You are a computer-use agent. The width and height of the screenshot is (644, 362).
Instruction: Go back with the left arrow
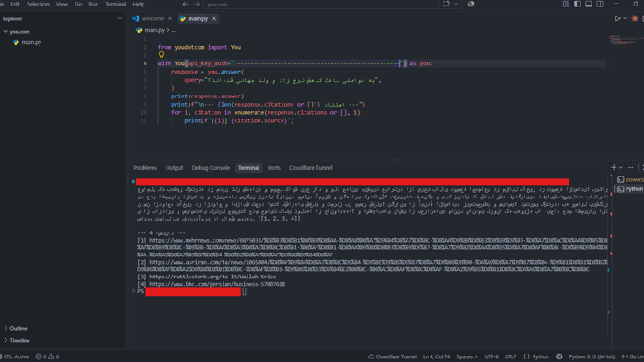click(185, 4)
